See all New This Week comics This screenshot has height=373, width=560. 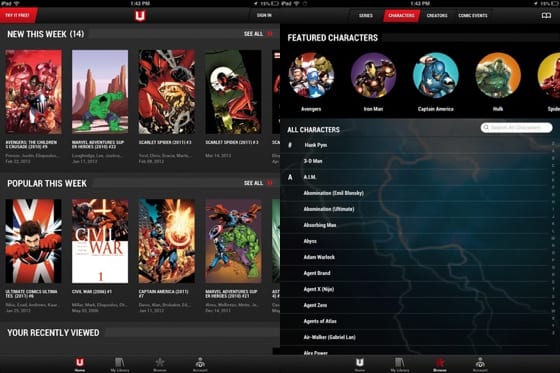258,34
